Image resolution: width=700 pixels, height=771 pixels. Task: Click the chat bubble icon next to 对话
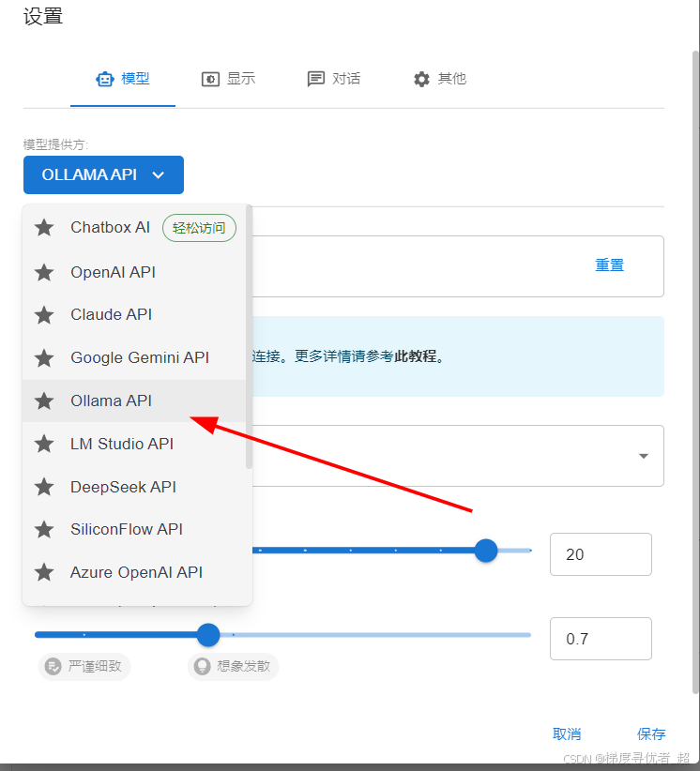316,79
